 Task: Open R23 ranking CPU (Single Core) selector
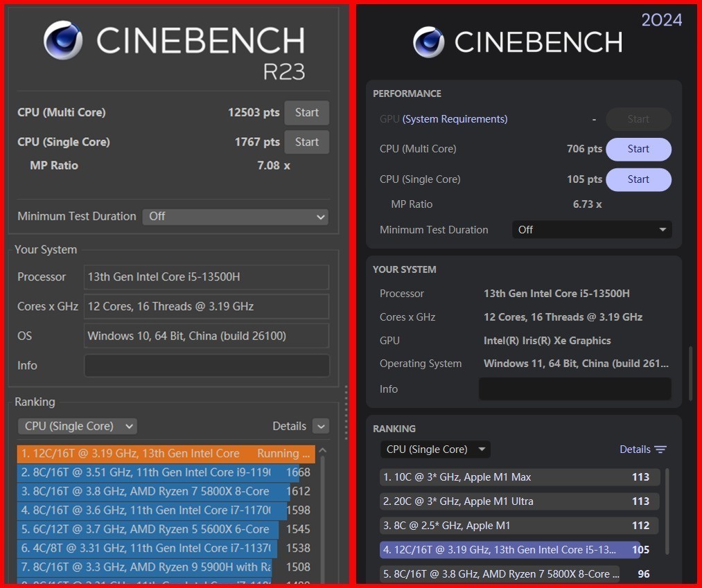click(x=78, y=427)
